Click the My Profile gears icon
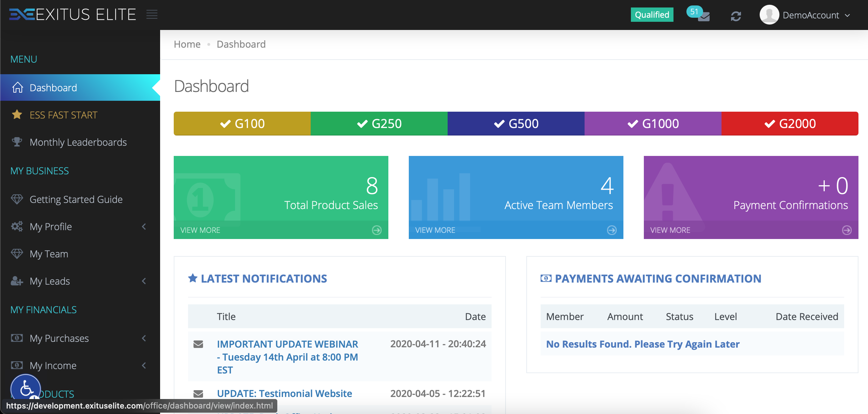868x414 pixels. [17, 226]
